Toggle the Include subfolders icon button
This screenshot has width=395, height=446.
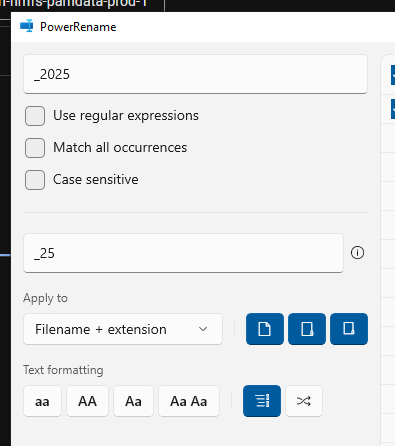(349, 329)
